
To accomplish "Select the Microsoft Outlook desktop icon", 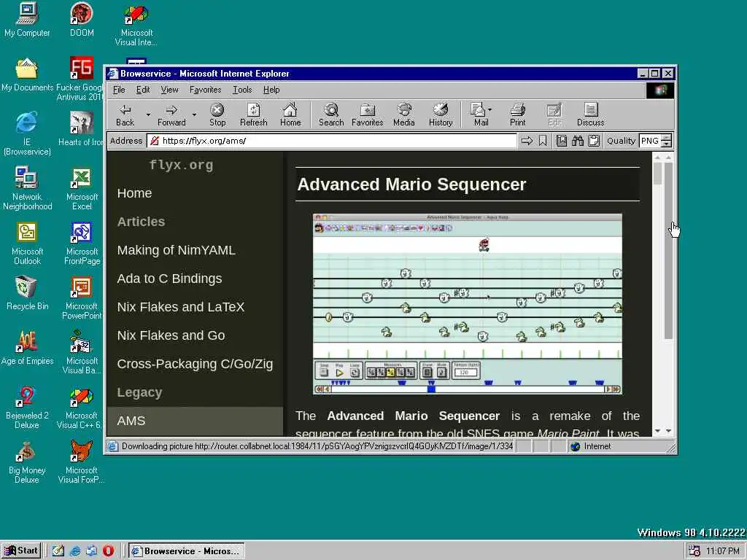I will tap(27, 244).
